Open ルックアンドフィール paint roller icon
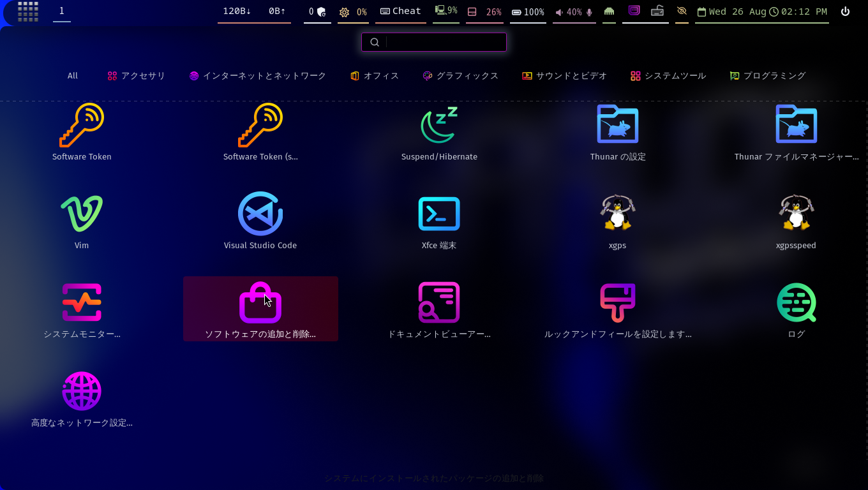 (618, 302)
